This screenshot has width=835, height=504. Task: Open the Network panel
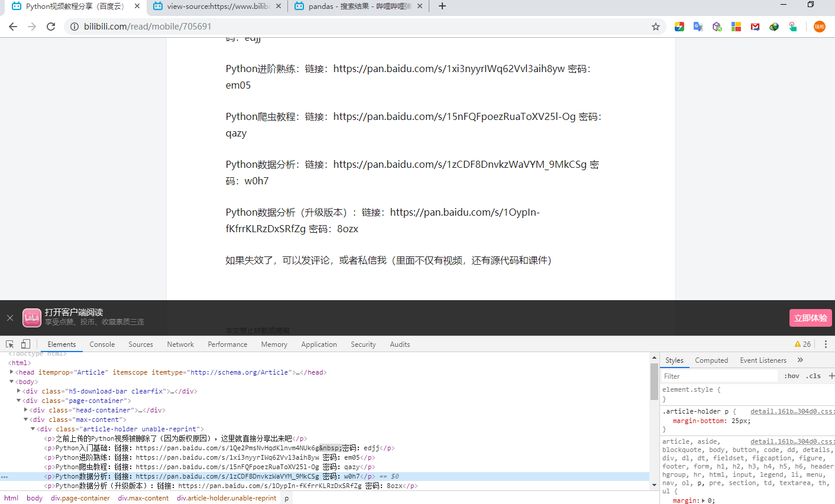pos(180,344)
